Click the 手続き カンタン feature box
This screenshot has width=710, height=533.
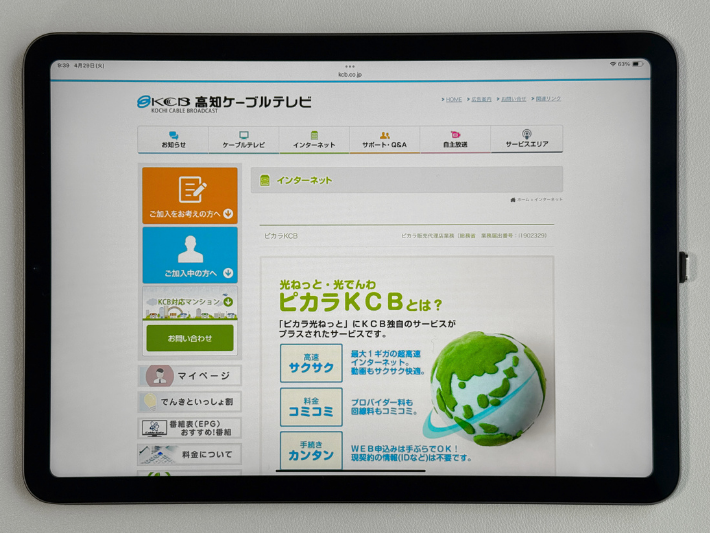(311, 451)
